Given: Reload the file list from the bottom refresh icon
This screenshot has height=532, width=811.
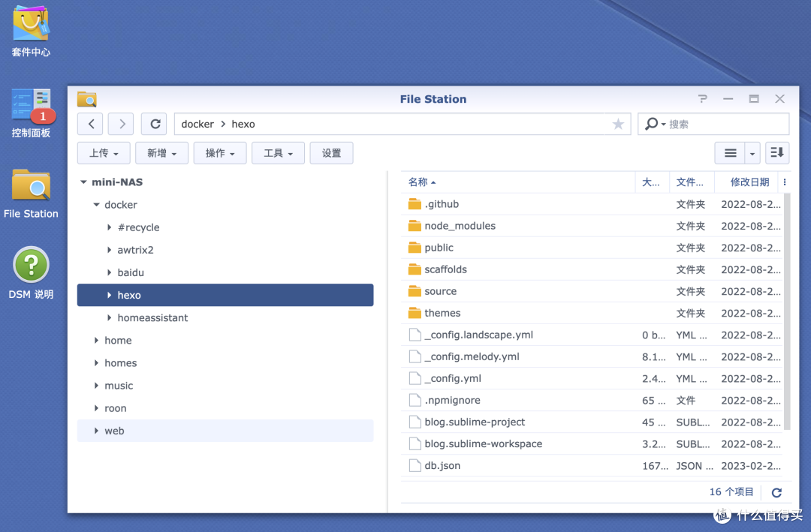Looking at the screenshot, I should click(x=776, y=492).
